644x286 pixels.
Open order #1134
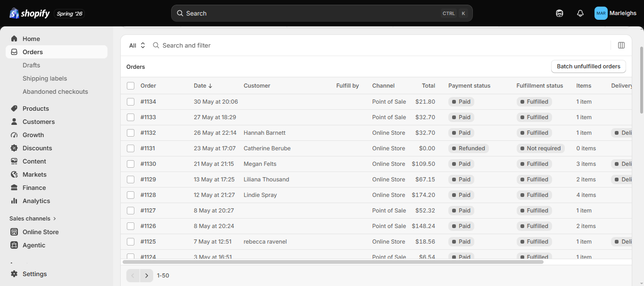148,102
